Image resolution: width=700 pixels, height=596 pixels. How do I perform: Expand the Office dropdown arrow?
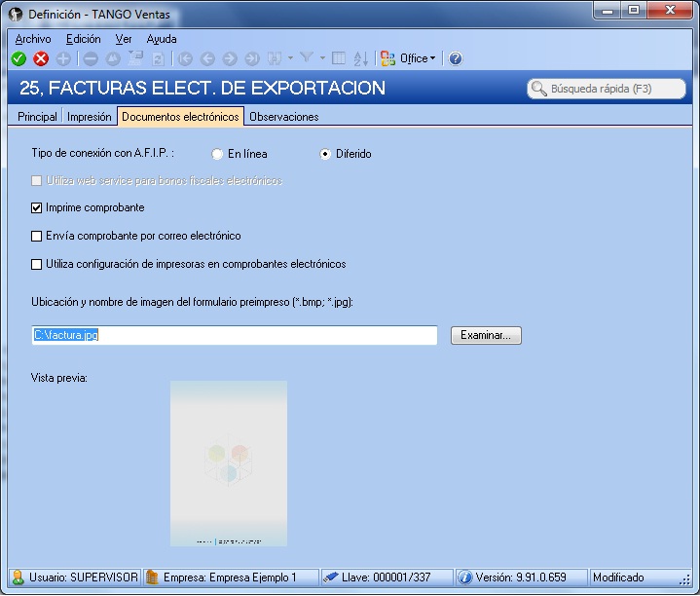pos(432,58)
